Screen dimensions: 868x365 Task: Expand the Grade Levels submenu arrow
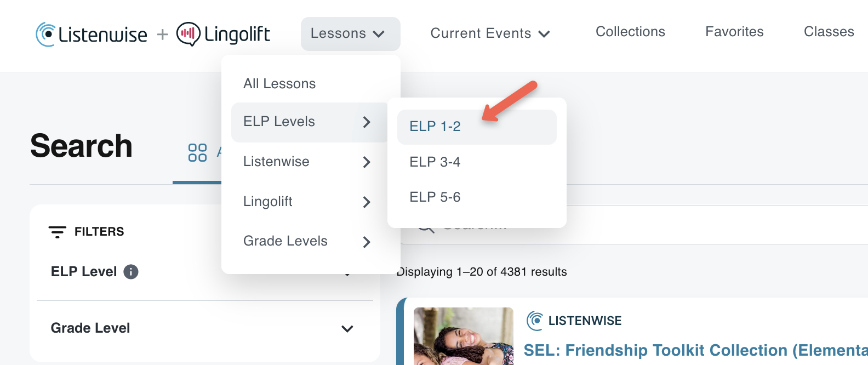(x=367, y=242)
